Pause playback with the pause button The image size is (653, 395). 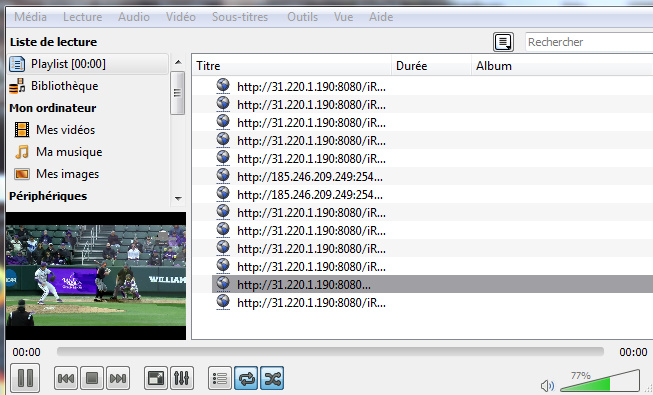(x=25, y=378)
